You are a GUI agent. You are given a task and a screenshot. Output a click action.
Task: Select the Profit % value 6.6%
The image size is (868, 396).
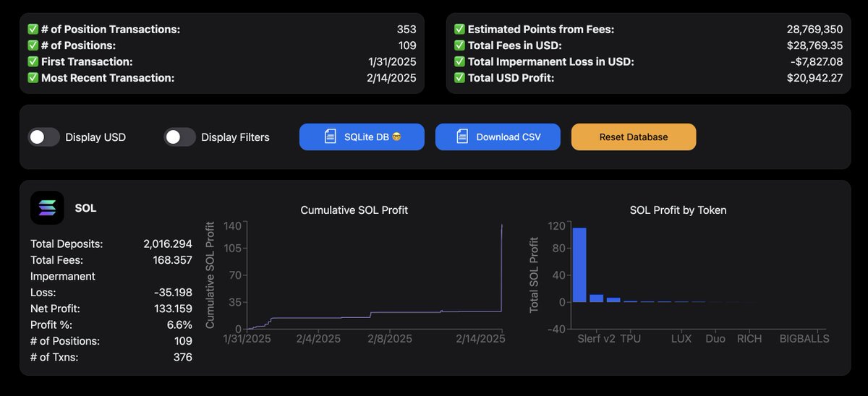click(x=179, y=324)
